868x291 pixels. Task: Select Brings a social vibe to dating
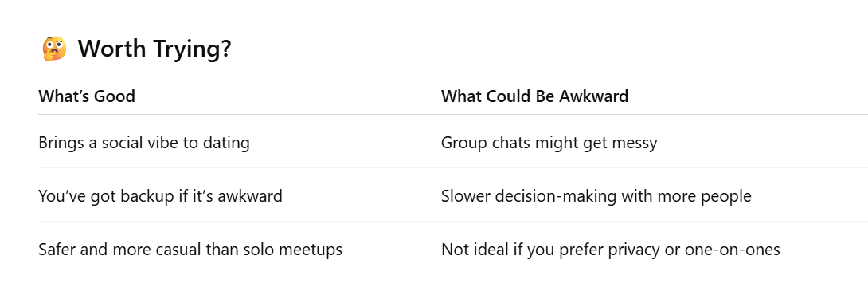pos(144,143)
